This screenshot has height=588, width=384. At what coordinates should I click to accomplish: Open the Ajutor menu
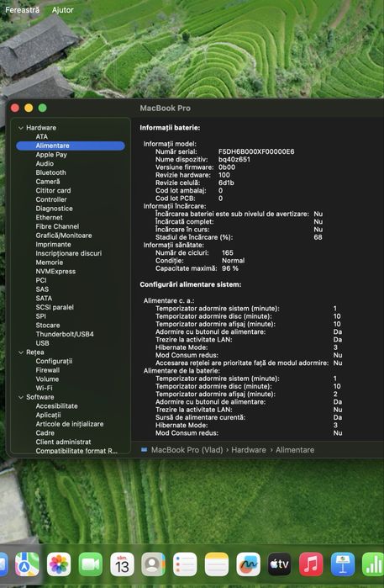point(62,10)
